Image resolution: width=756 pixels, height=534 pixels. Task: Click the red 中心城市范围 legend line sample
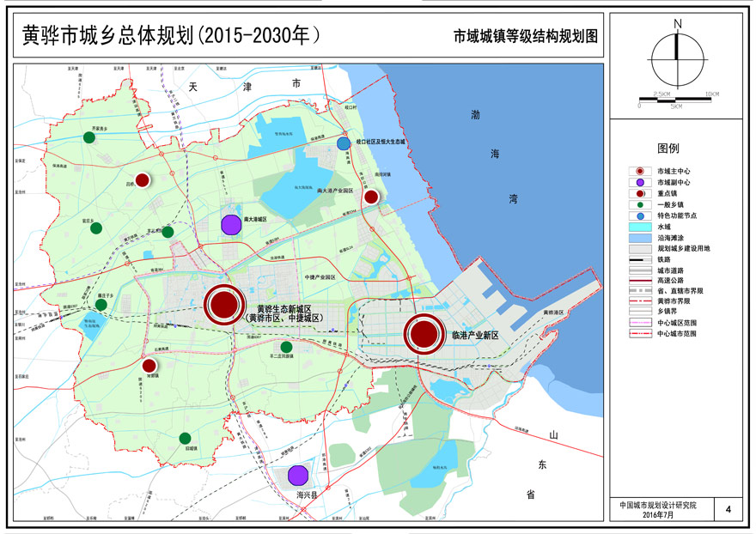point(640,333)
